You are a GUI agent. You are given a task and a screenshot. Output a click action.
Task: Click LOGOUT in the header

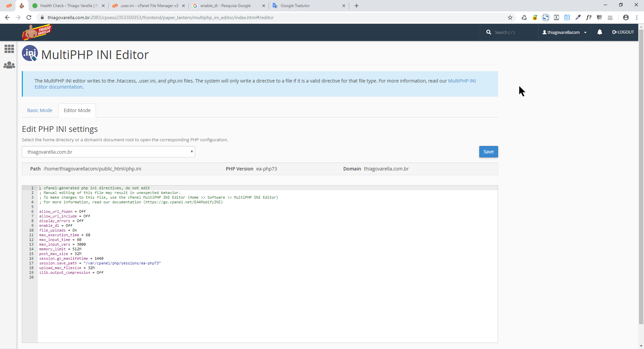[x=623, y=32]
